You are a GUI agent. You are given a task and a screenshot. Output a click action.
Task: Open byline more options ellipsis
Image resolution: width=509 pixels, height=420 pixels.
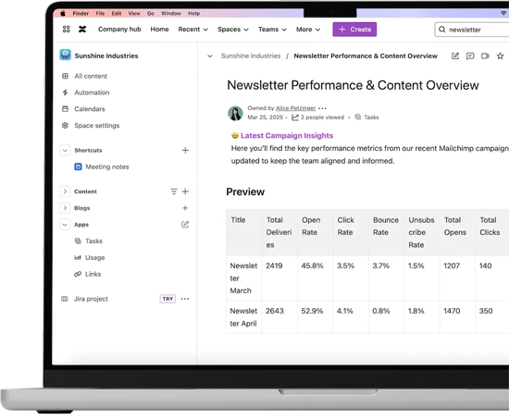tap(322, 108)
